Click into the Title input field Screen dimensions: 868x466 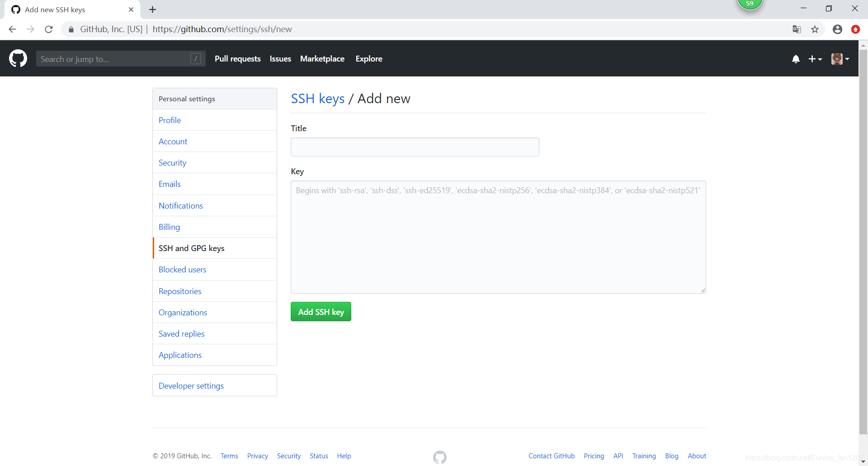(x=415, y=147)
